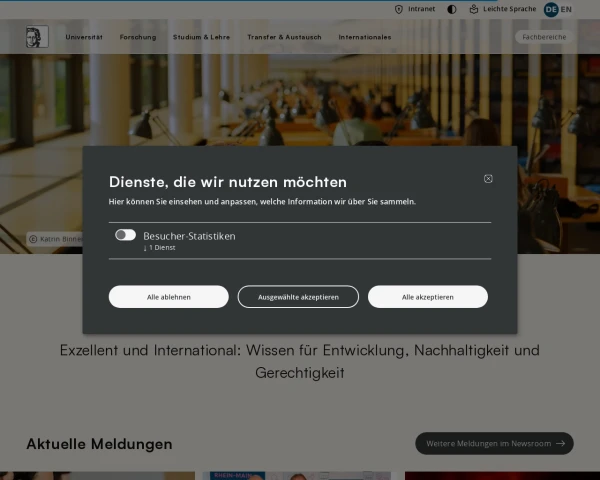Switch the language to EN
This screenshot has height=480, width=600.
click(x=566, y=10)
